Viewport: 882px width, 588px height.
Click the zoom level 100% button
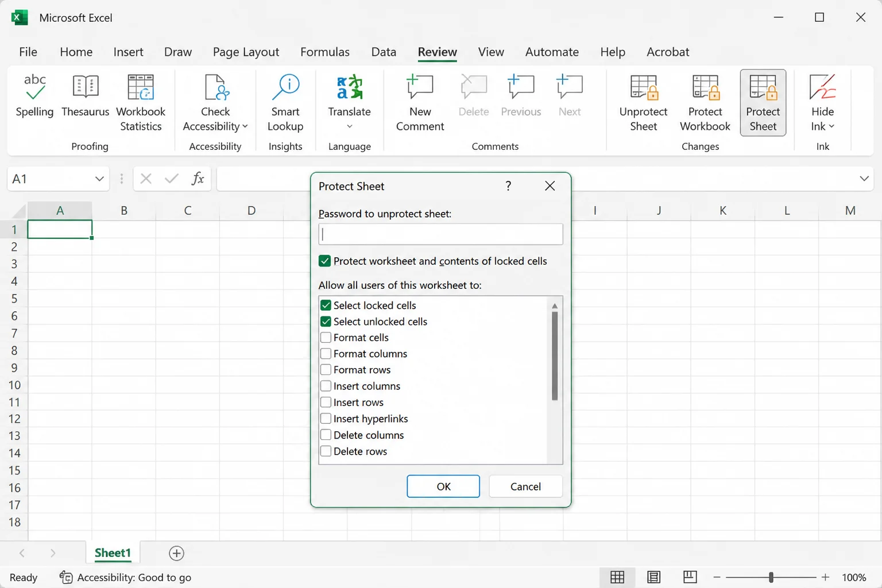click(854, 577)
